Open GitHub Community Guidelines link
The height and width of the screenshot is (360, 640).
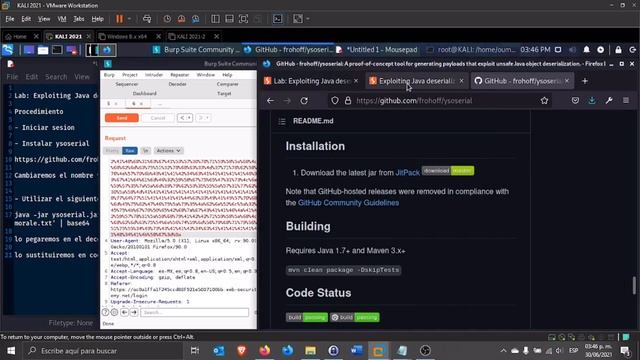[348, 203]
